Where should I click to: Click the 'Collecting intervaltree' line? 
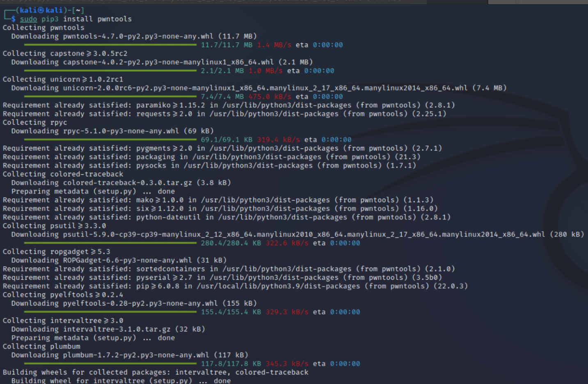tap(63, 320)
